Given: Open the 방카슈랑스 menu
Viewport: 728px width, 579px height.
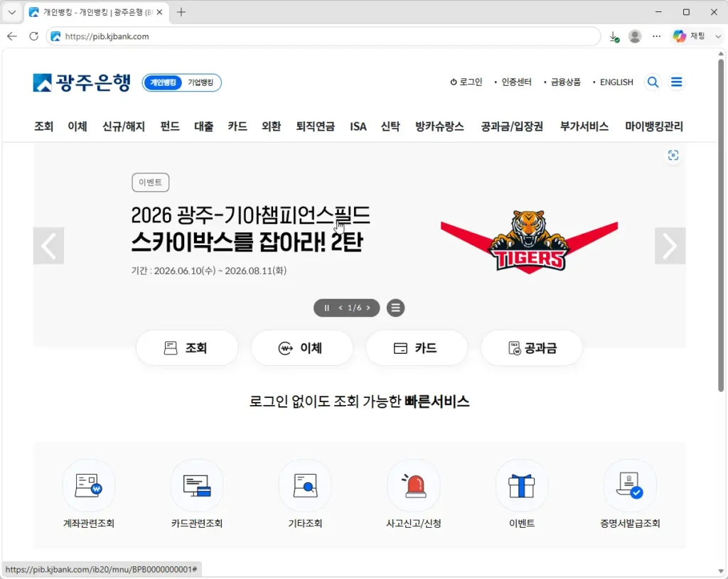Looking at the screenshot, I should coord(439,126).
